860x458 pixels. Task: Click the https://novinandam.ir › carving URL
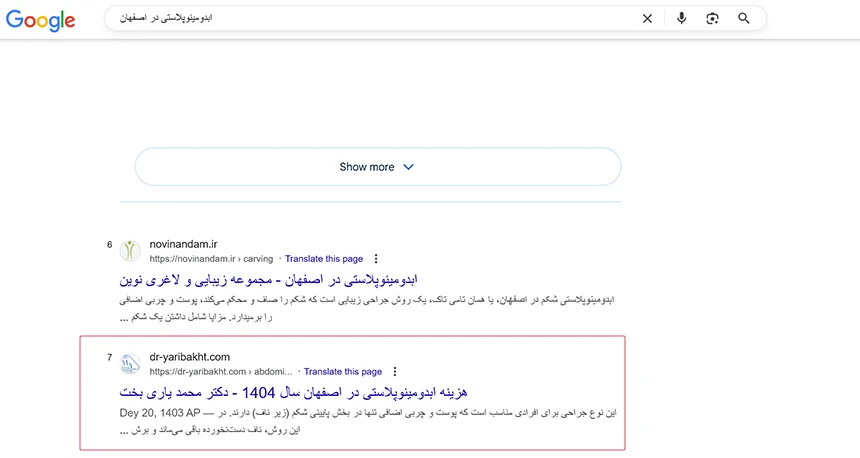pos(210,258)
